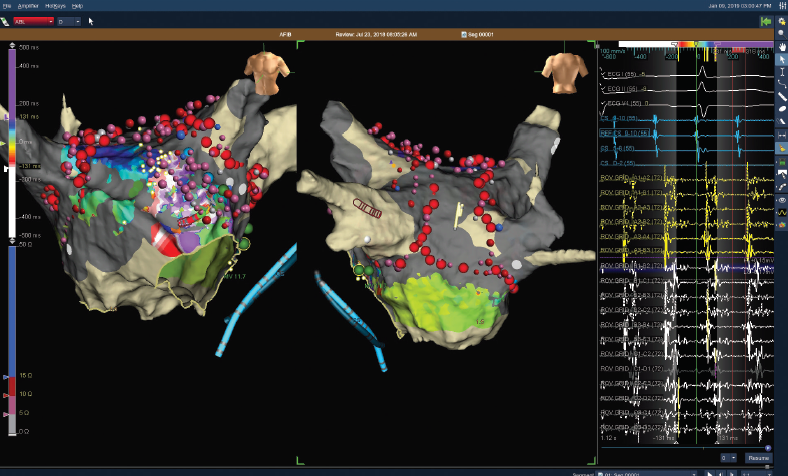
Task: Toggle the ECG II trace checkmark
Action: click(603, 88)
